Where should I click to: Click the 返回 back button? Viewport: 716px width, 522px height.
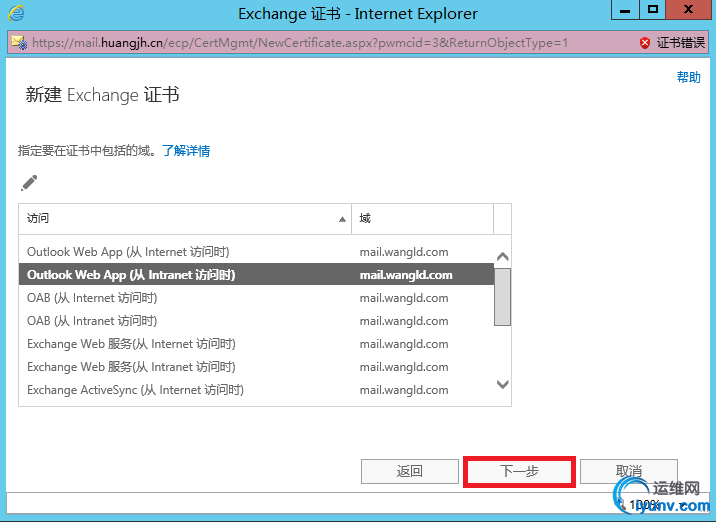point(410,471)
